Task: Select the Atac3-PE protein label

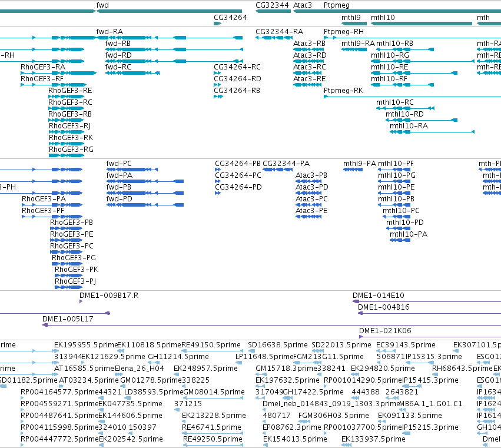Action: (311, 211)
